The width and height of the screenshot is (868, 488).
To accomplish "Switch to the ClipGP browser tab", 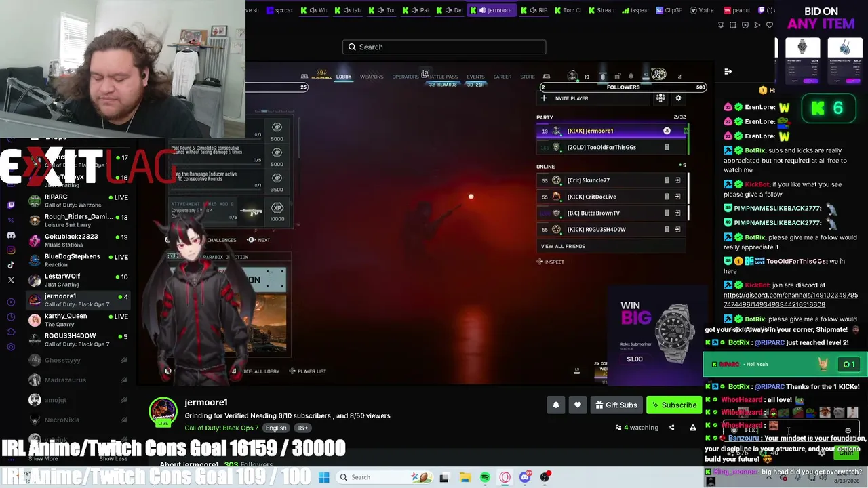I will coord(669,10).
